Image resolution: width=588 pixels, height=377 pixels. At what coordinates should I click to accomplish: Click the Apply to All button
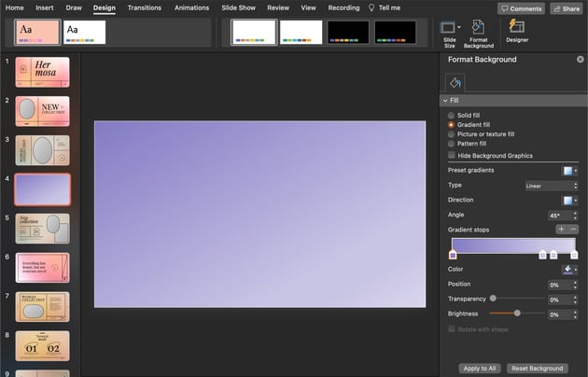pyautogui.click(x=479, y=368)
